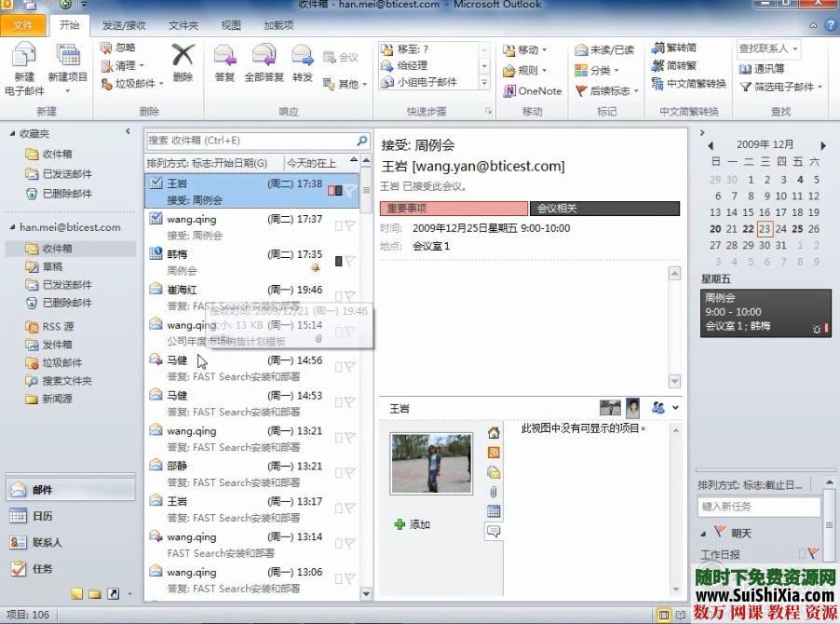Toggle 未读/已读 status for selected message
This screenshot has width=840, height=624.
[x=605, y=47]
